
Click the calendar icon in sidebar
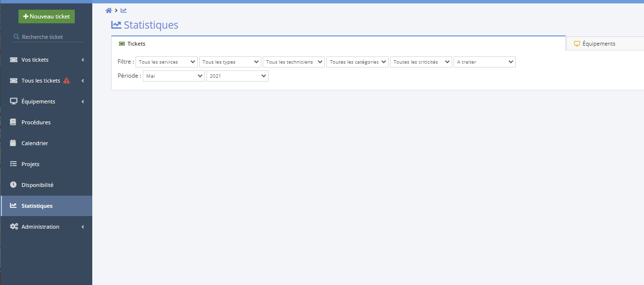(14, 143)
